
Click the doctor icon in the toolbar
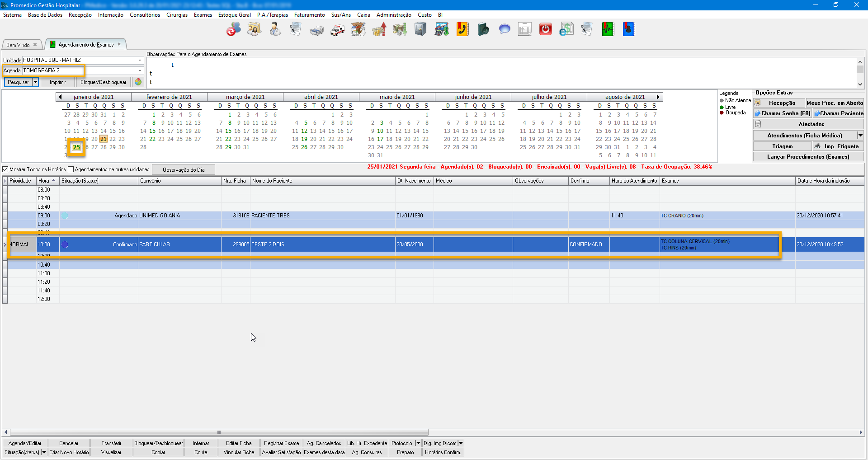(x=275, y=30)
